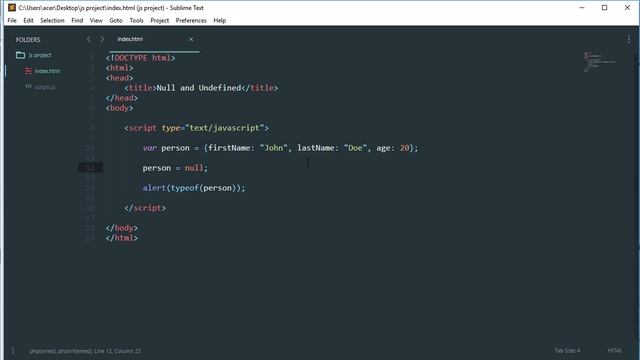Open the Edit menu
This screenshot has width=640, height=360.
(28, 20)
